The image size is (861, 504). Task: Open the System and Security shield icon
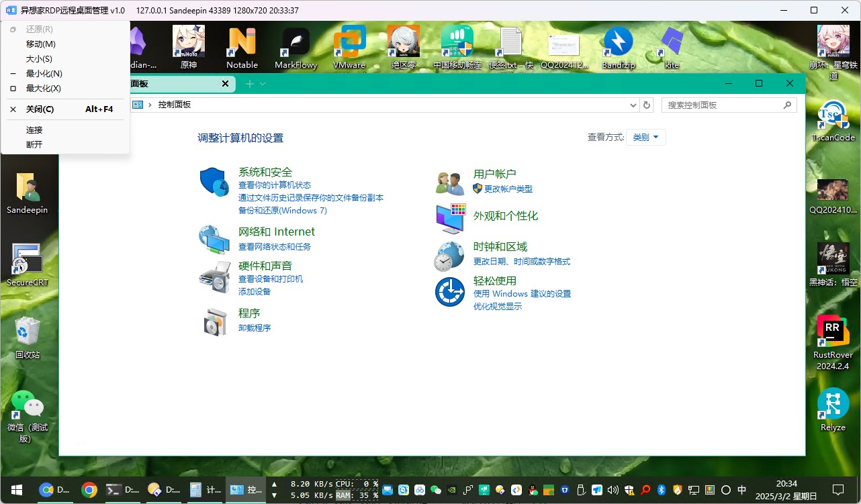click(214, 182)
